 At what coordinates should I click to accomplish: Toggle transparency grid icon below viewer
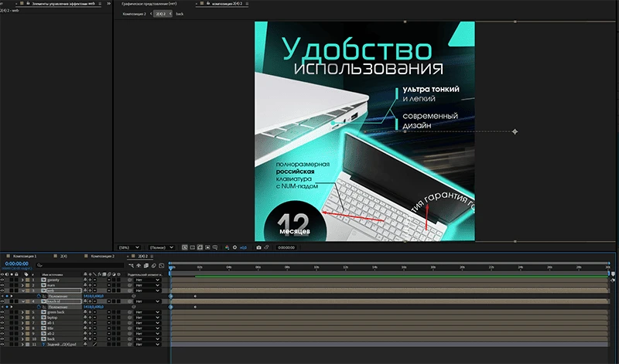pyautogui.click(x=192, y=247)
